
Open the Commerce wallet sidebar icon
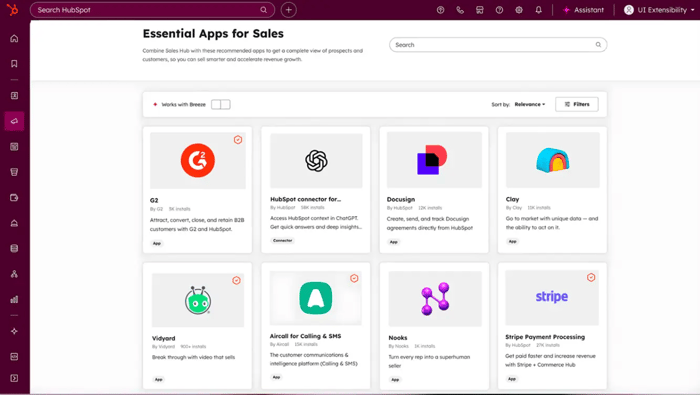coord(14,198)
